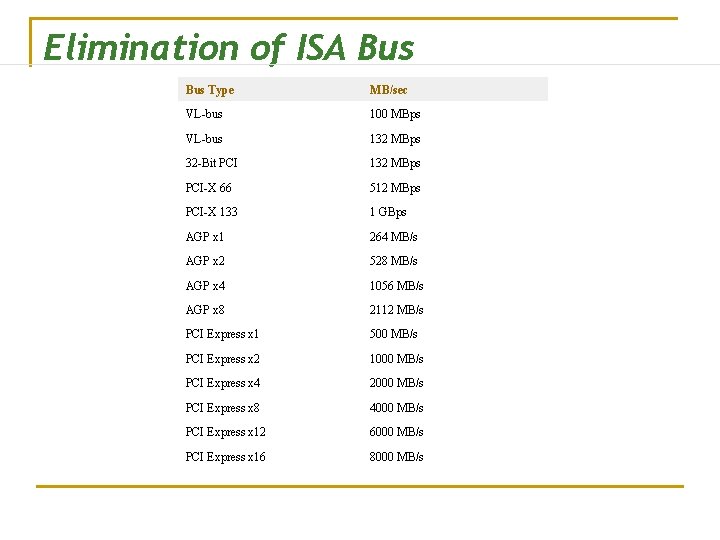Select the 'MB/sec' column header
This screenshot has width=720, height=540.
(388, 90)
